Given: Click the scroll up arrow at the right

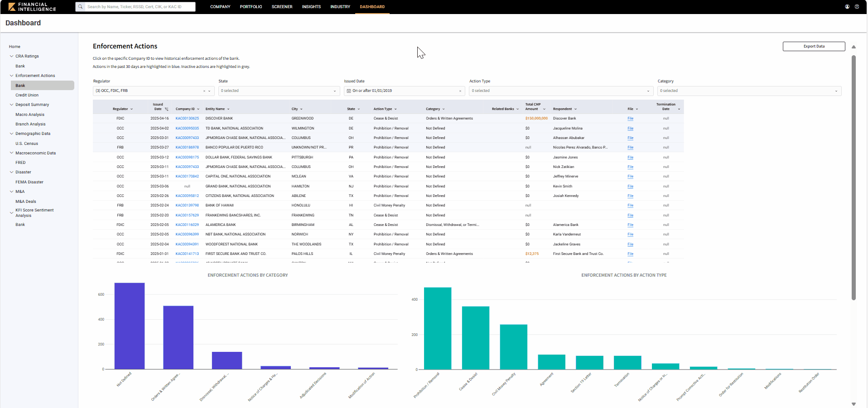Looking at the screenshot, I should pyautogui.click(x=854, y=47).
